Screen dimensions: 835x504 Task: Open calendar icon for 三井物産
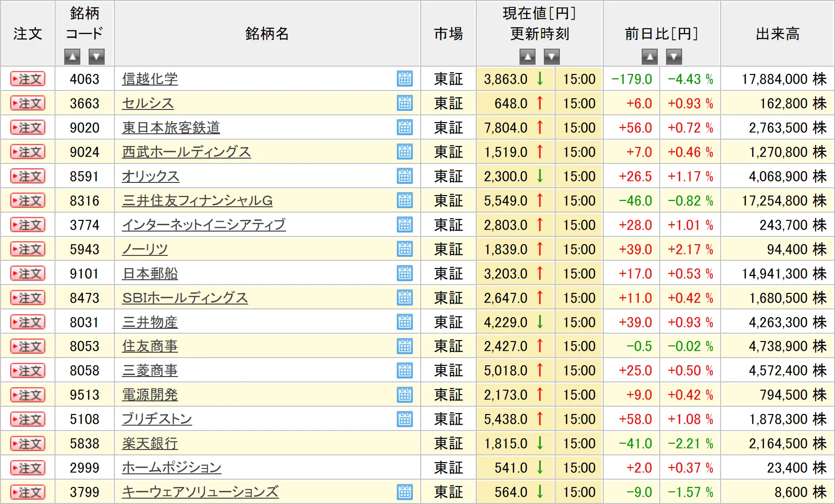tap(405, 322)
